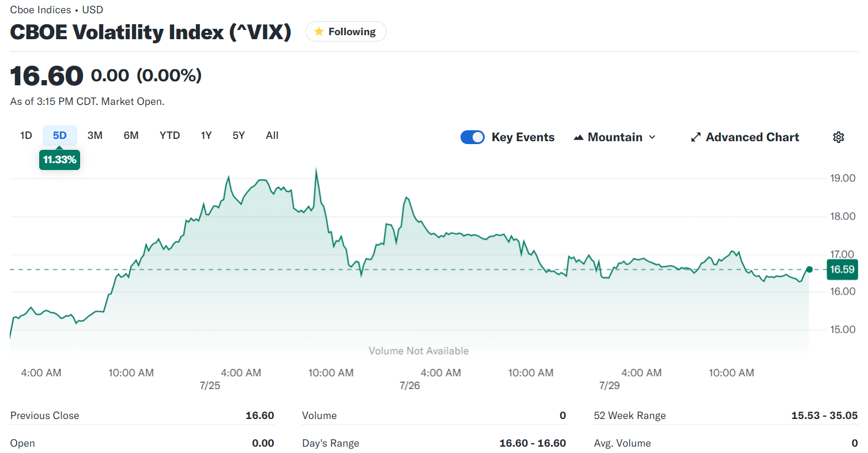Click the Volume Not Available text

[418, 351]
